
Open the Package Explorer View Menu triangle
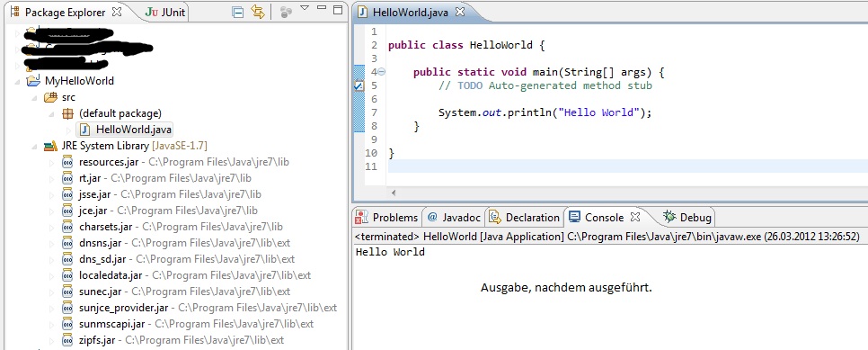(305, 8)
